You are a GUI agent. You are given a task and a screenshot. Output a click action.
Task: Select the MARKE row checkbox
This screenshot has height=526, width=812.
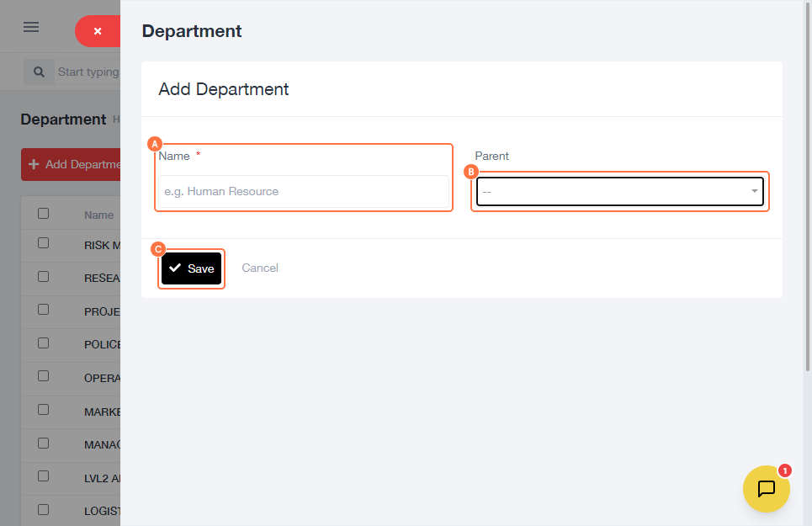click(43, 410)
